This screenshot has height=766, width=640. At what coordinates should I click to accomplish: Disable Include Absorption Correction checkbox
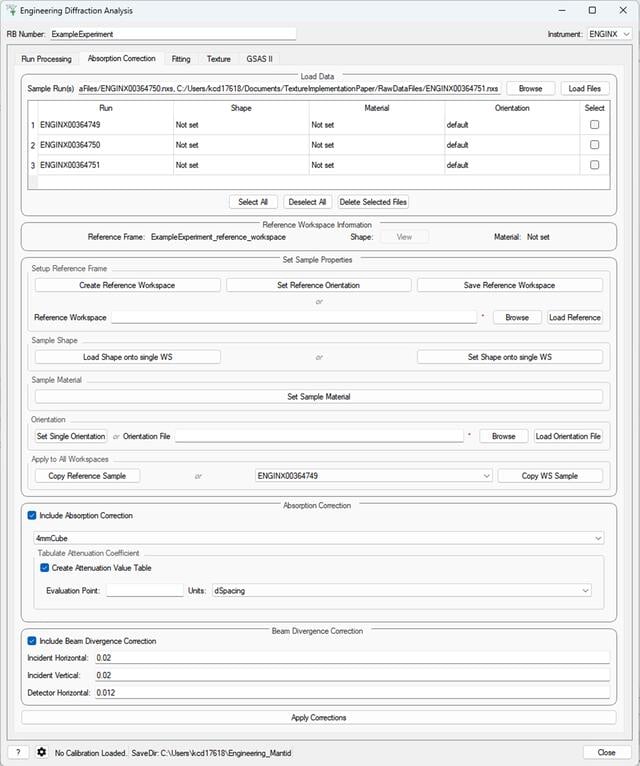[x=32, y=515]
